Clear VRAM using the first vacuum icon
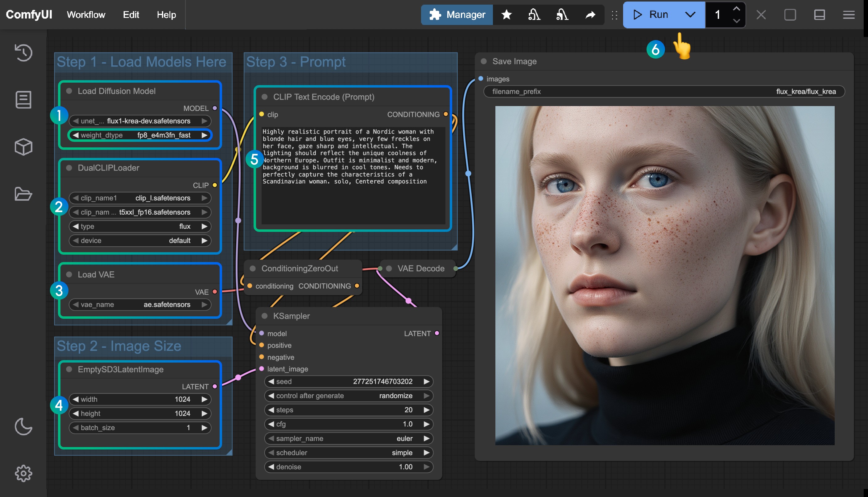Screen dimensions: 868x497 534,14
